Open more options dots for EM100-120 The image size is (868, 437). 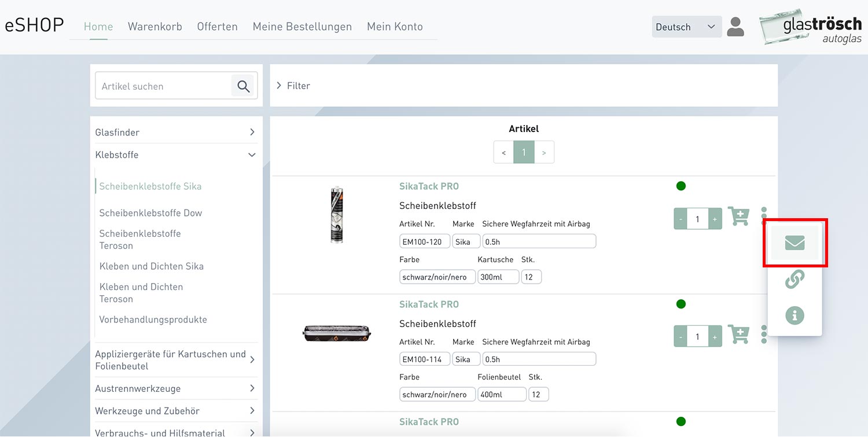764,216
